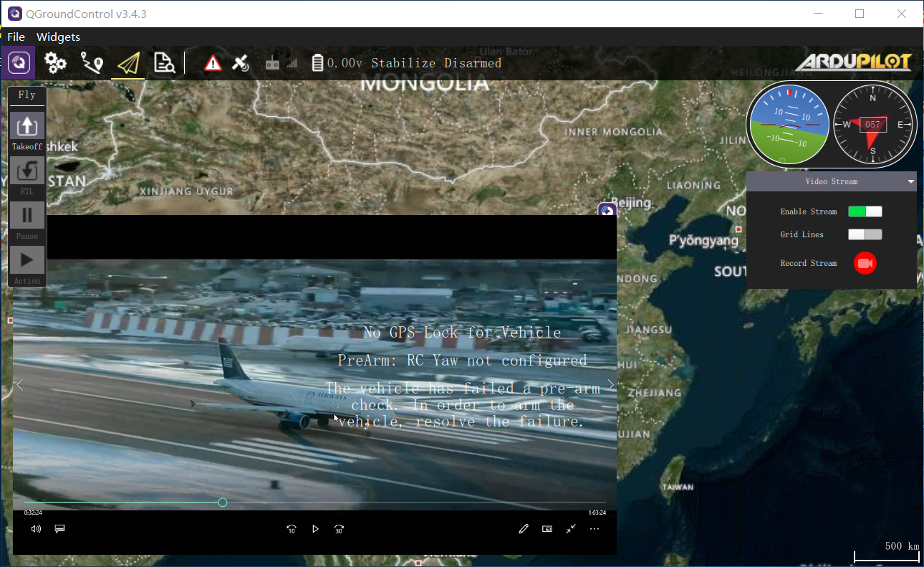Go to next item with right arrow
The height and width of the screenshot is (567, 924).
(611, 385)
